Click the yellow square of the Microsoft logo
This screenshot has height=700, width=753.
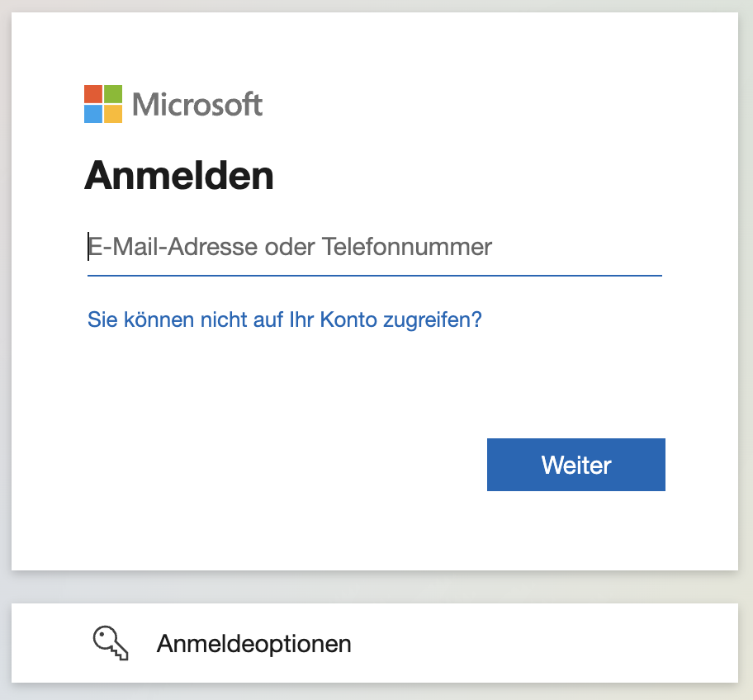pos(113,114)
